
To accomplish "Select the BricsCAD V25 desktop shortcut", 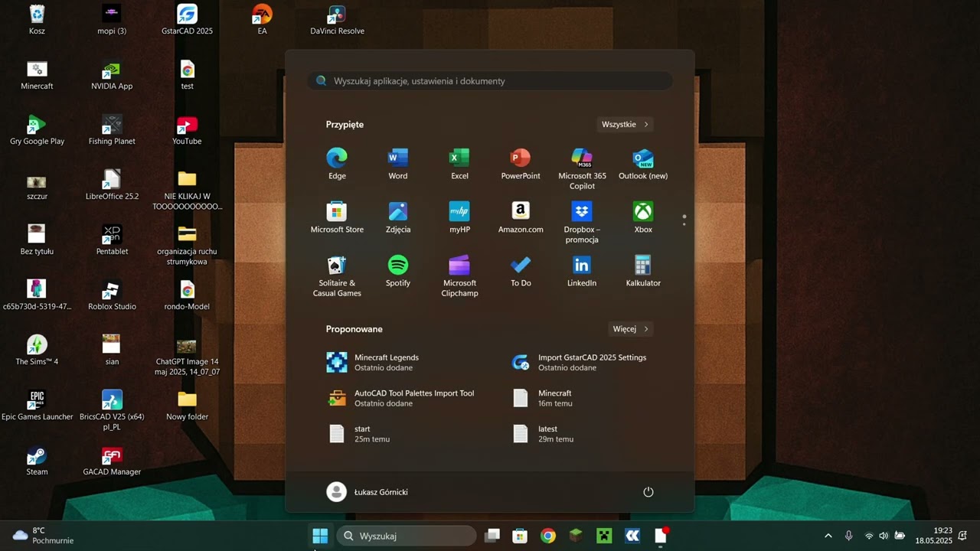I will click(x=112, y=411).
